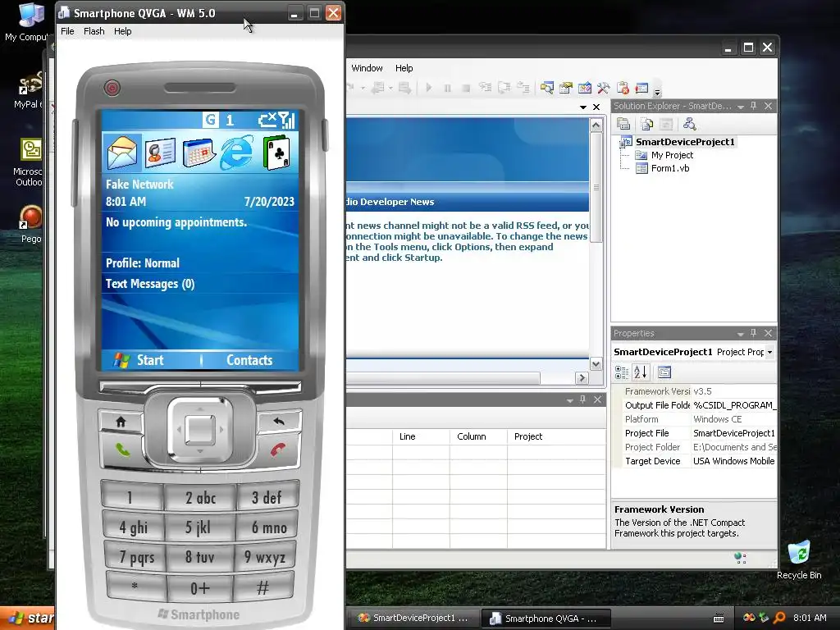This screenshot has height=630, width=840.
Task: Select No upcoming appointments entry
Action: tap(200, 222)
